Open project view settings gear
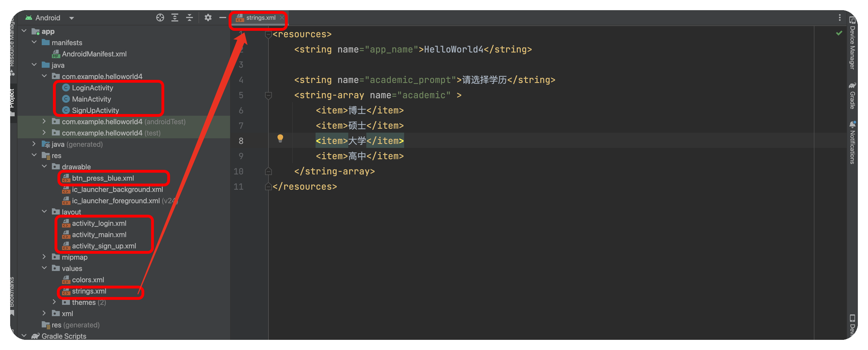The width and height of the screenshot is (868, 350). (x=208, y=17)
